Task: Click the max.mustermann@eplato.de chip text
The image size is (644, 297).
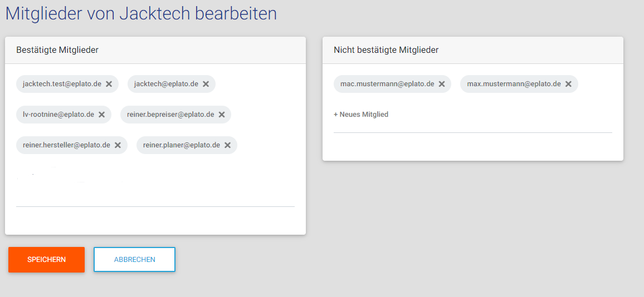Action: pyautogui.click(x=514, y=84)
